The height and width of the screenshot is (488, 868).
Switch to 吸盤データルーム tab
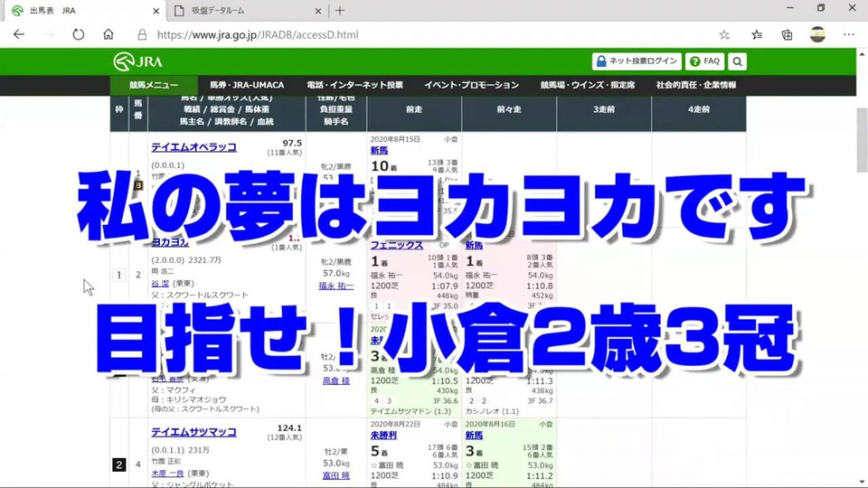tap(248, 11)
